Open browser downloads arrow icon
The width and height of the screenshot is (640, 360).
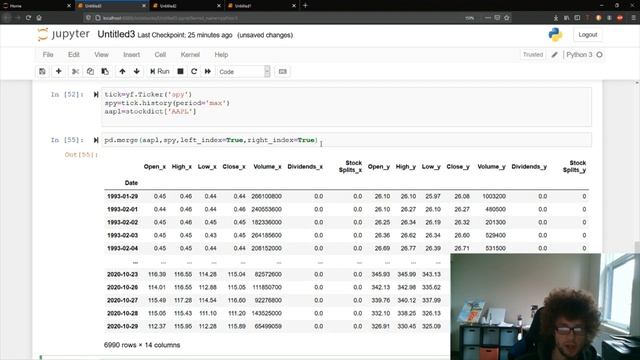(x=556, y=18)
